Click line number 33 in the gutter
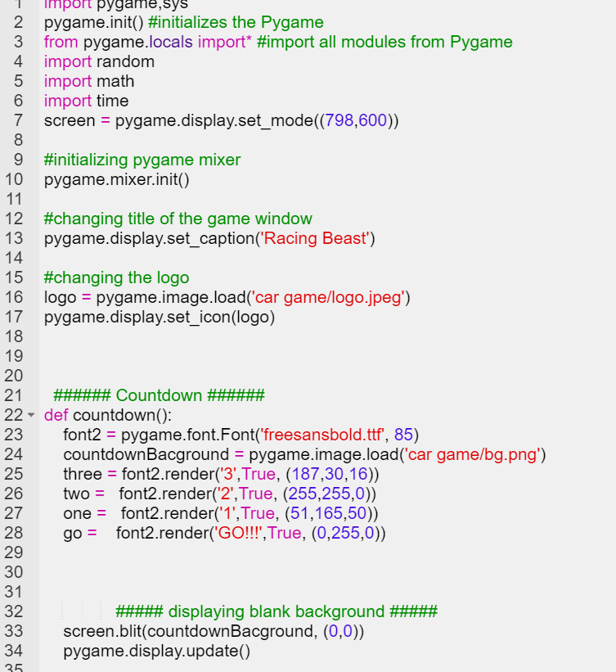The image size is (616, 672). point(14,631)
